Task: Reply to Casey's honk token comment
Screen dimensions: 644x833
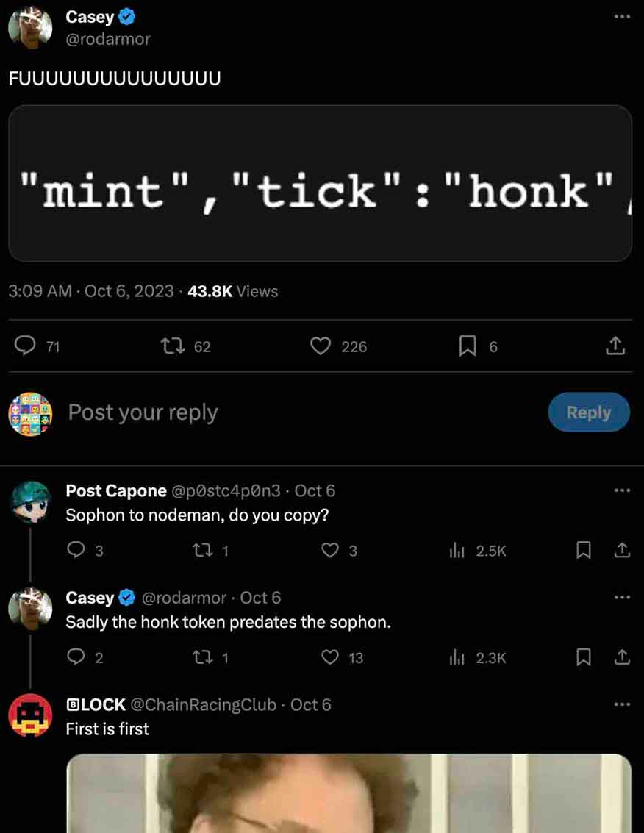Action: pos(76,657)
